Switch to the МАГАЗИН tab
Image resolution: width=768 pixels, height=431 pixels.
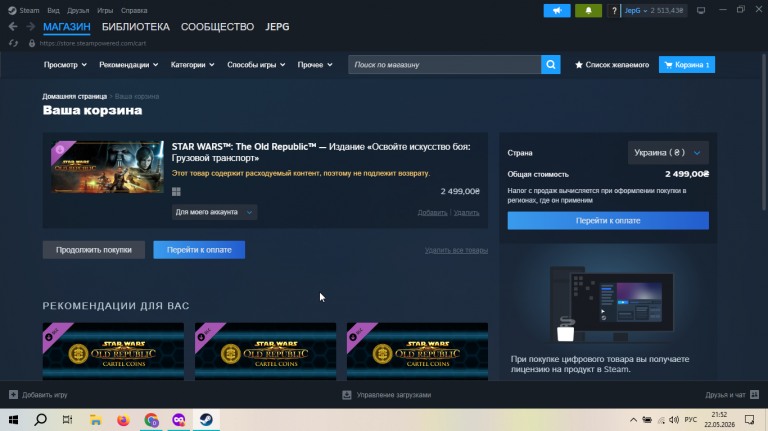pos(67,27)
